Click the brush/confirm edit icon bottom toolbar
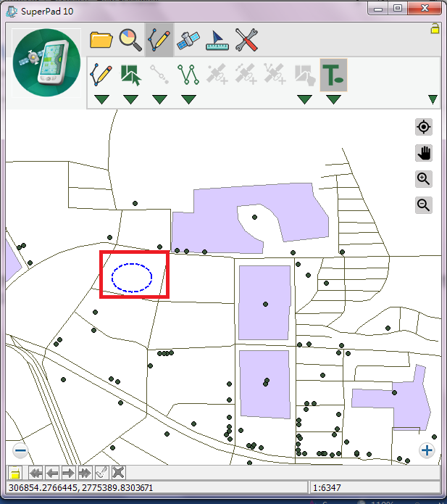Image resolution: width=447 pixels, height=504 pixels. point(102,473)
